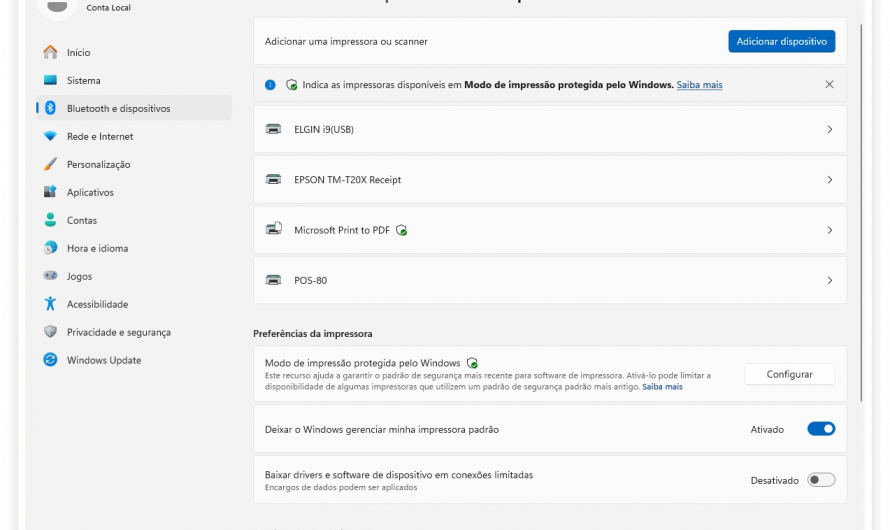Image resolution: width=890 pixels, height=530 pixels.
Task: Click the Microsoft Print to PDF printer icon
Action: click(x=274, y=229)
